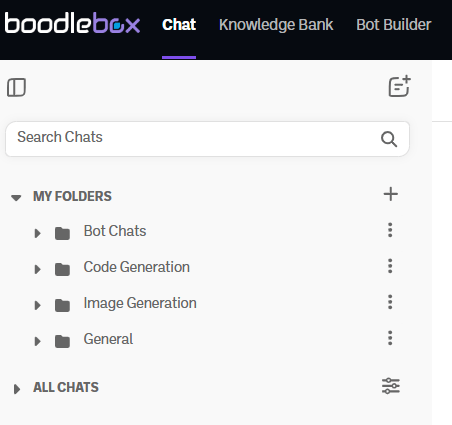Image resolution: width=452 pixels, height=425 pixels.
Task: Collapse the My Folders section
Action: (16, 197)
